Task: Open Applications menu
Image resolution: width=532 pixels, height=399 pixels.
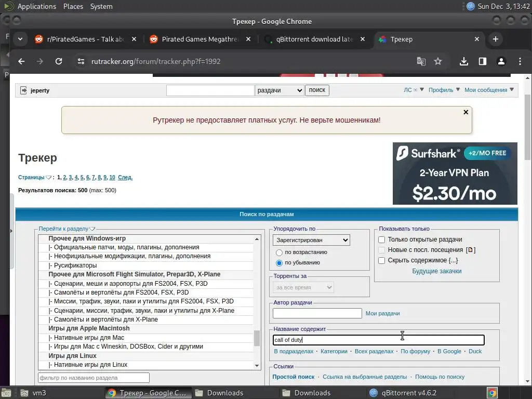Action: (37, 6)
